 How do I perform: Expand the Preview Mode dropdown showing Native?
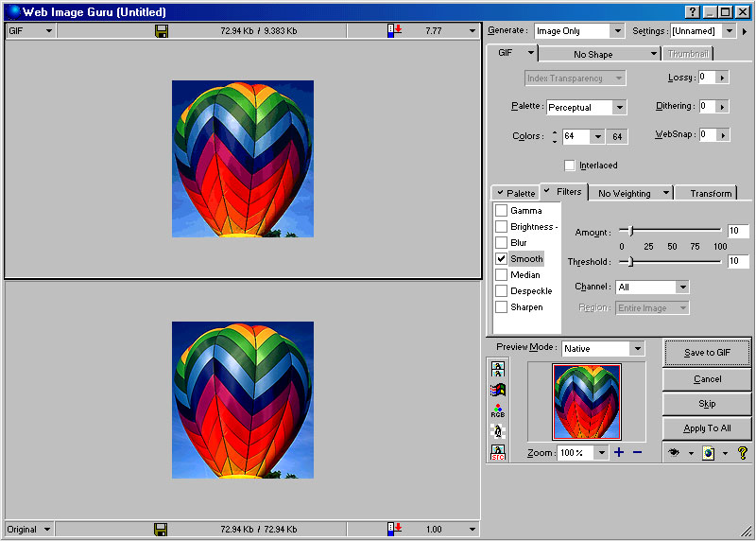(x=638, y=349)
